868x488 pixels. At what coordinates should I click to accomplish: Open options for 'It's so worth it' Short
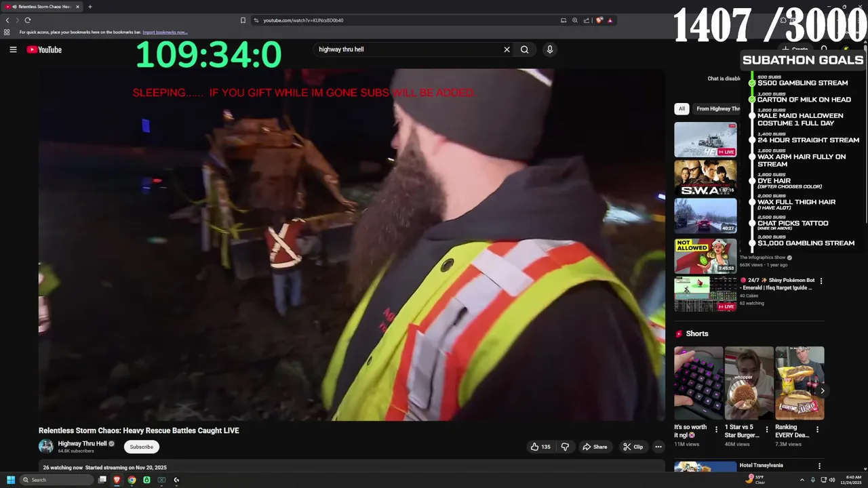click(716, 430)
